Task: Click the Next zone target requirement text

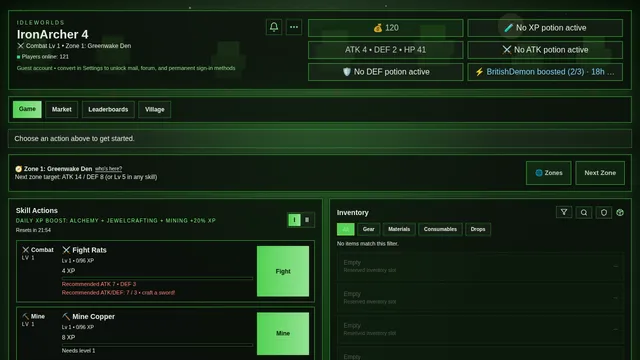Action: [x=86, y=177]
